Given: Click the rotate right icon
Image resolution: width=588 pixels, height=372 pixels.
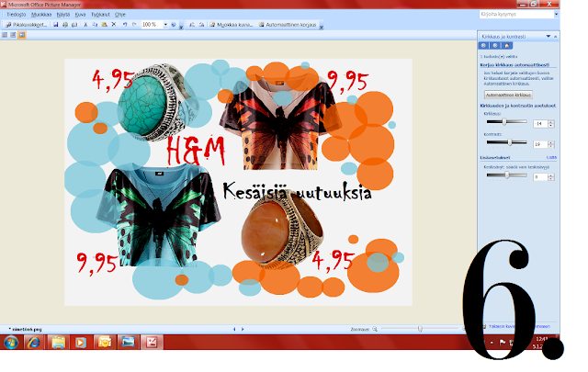Looking at the screenshot, I should point(201,25).
